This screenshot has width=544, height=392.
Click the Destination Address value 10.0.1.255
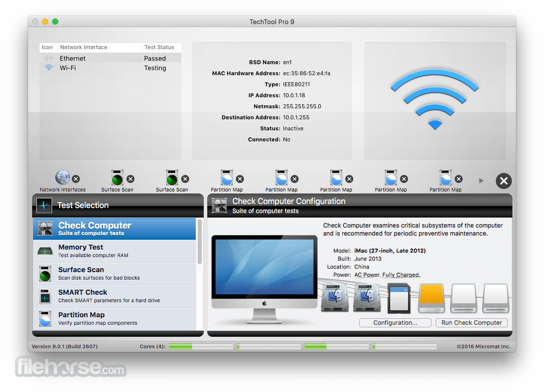pos(296,117)
